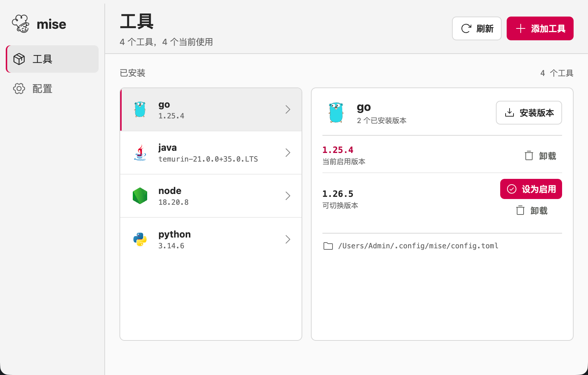
Task: Expand the node row chevron
Action: pyautogui.click(x=288, y=196)
